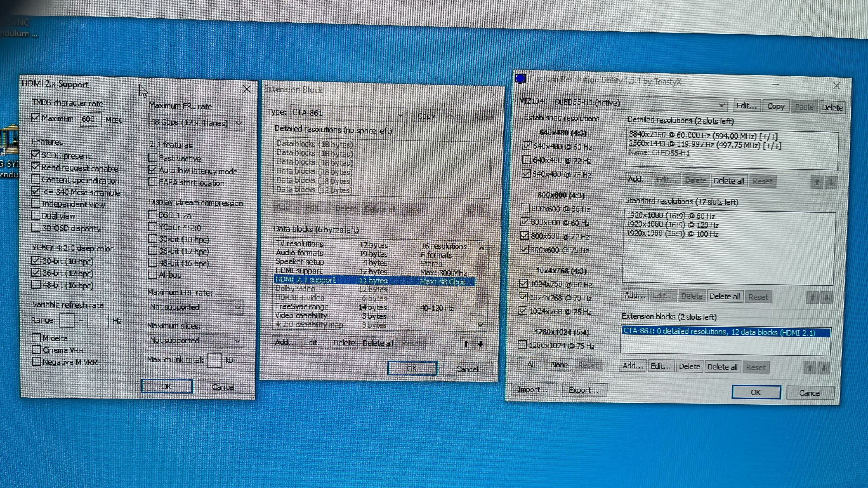
Task: Expand the extension Type CTA-861 dropdown
Action: pyautogui.click(x=348, y=113)
